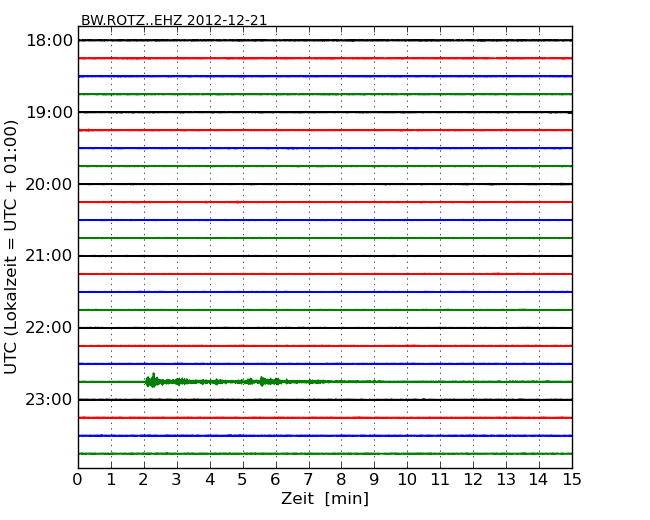Click the x-axis tick label 12
This screenshot has width=650, height=520.
tap(473, 479)
